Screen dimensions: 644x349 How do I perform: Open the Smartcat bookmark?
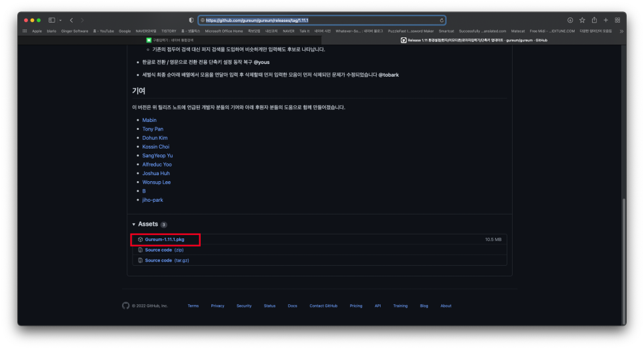pos(446,31)
